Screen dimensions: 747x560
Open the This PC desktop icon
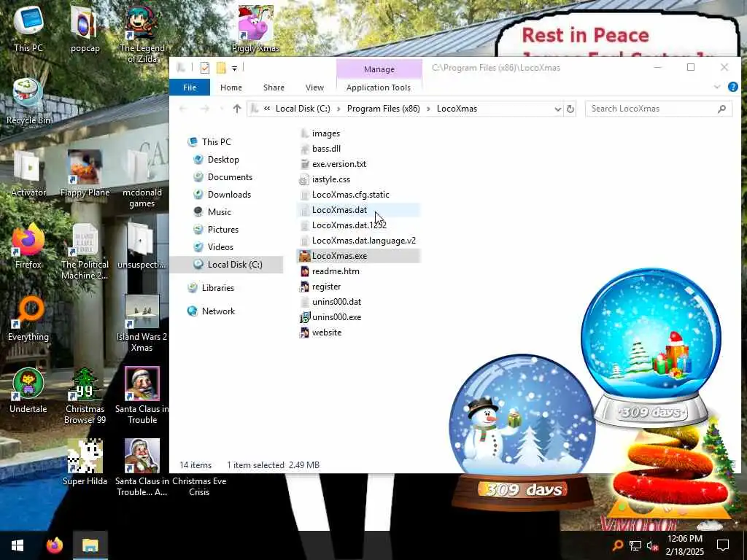pos(28,28)
